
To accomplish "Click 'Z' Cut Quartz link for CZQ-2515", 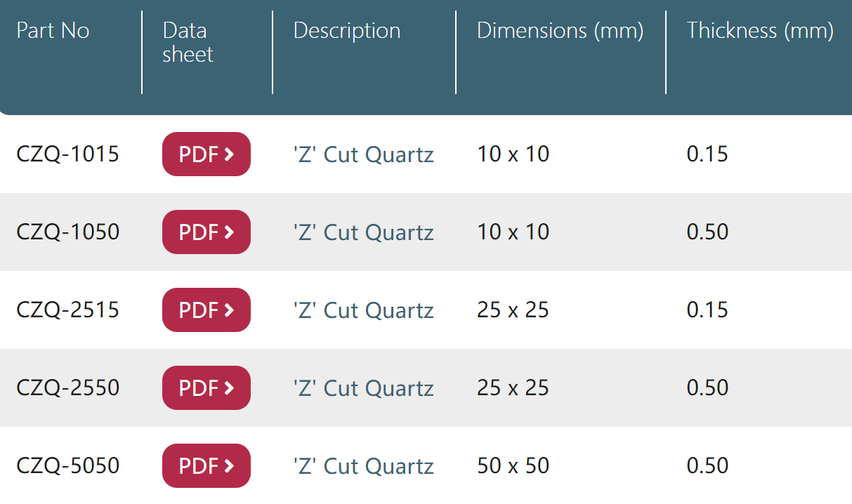I will click(364, 310).
